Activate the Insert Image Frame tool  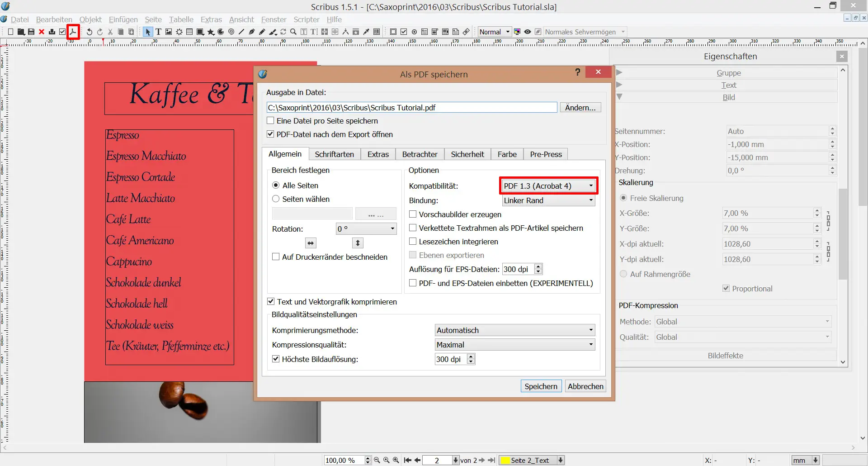[x=169, y=32]
